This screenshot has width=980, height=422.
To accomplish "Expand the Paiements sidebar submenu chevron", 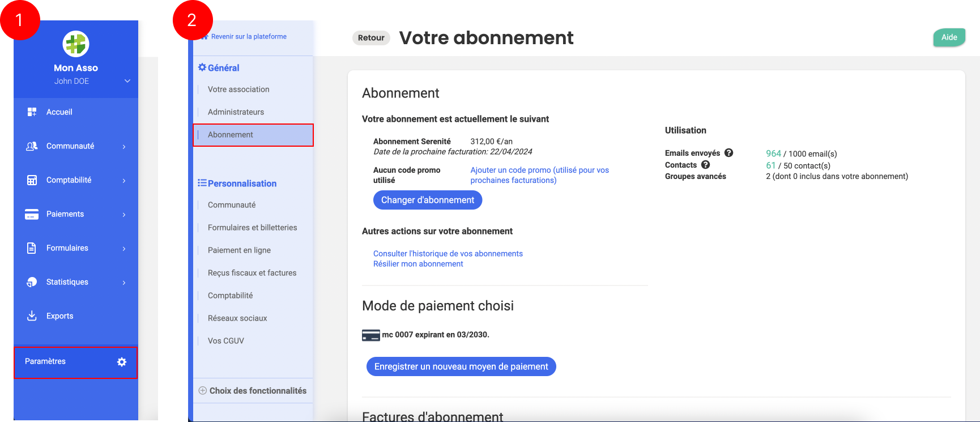I will coord(124,215).
